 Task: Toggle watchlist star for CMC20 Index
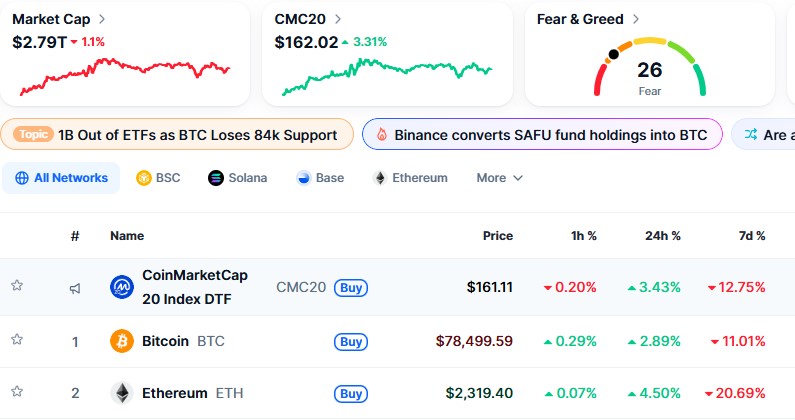(17, 286)
